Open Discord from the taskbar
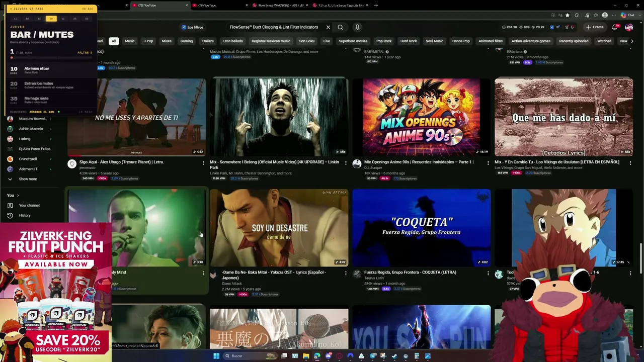 [328, 356]
